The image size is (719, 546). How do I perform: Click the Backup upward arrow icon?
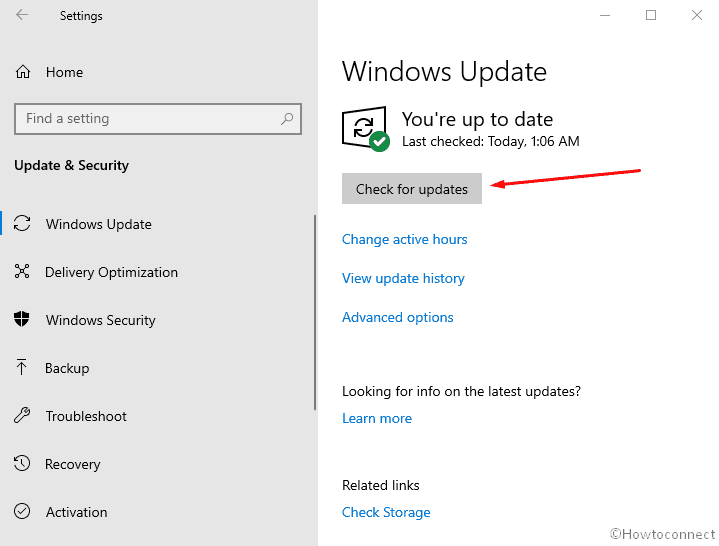(21, 367)
